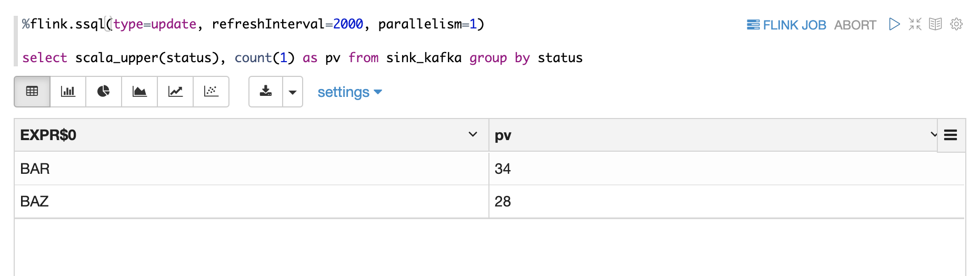Abort the running paragraph
Screen dimensions: 980x276
coord(855,25)
